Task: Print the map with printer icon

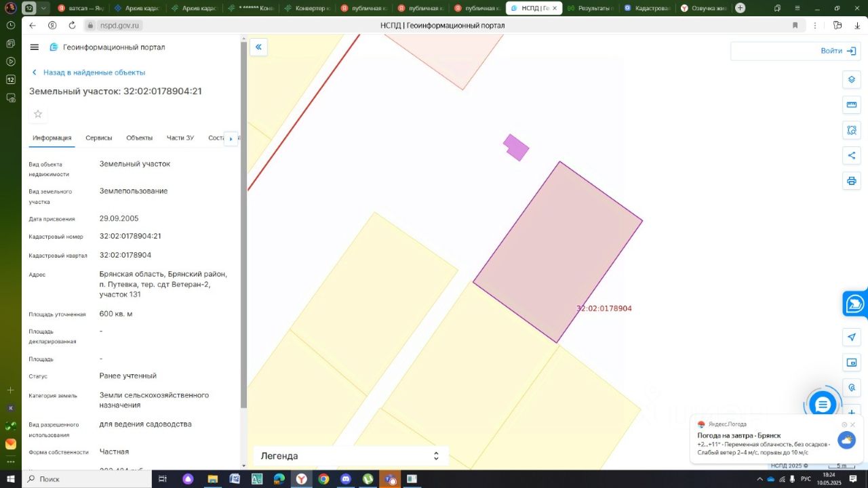Action: coord(852,181)
